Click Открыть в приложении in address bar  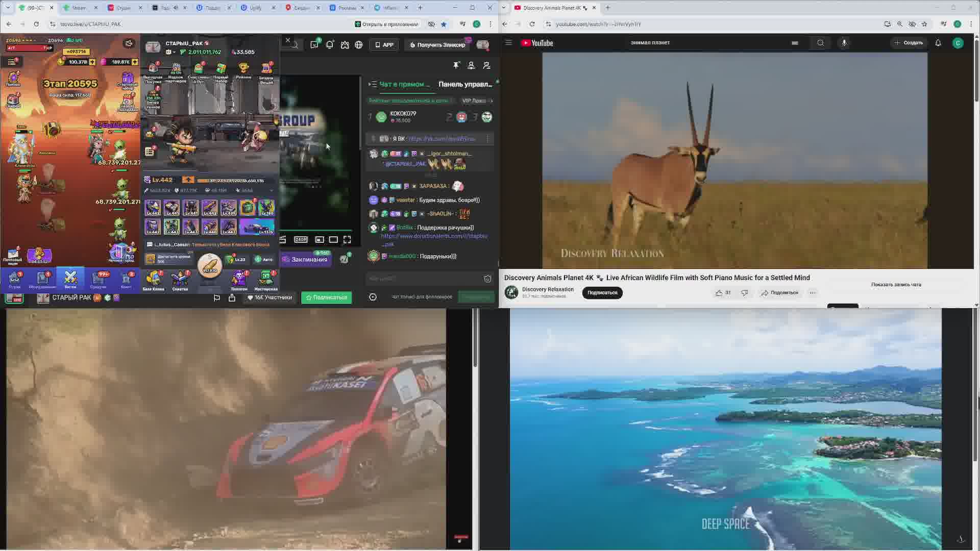point(386,24)
